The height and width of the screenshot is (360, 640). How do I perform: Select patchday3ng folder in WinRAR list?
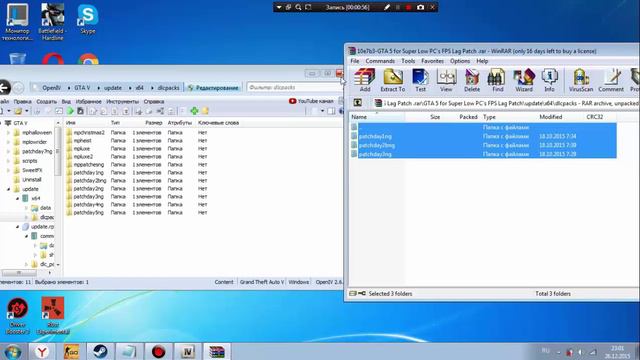pos(484,154)
